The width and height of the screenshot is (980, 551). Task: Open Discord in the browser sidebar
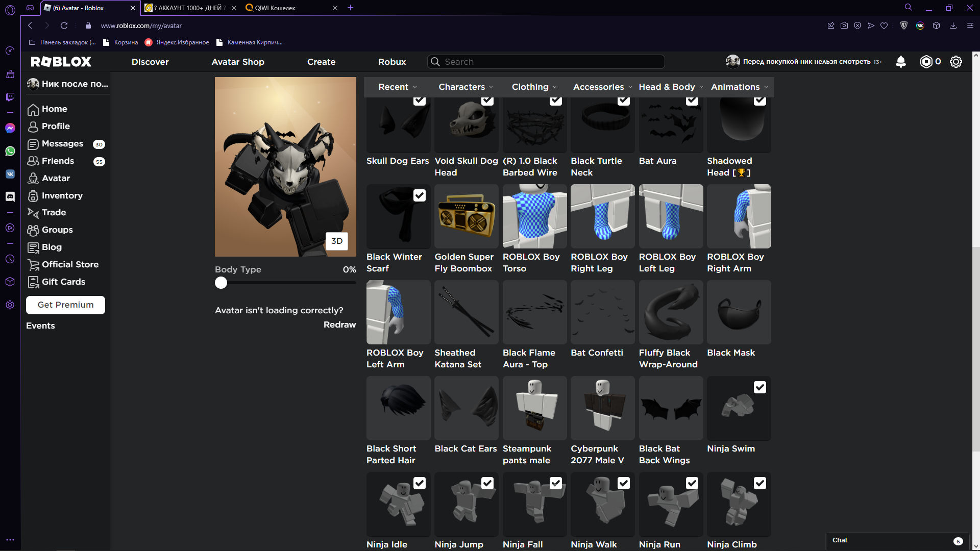10,196
